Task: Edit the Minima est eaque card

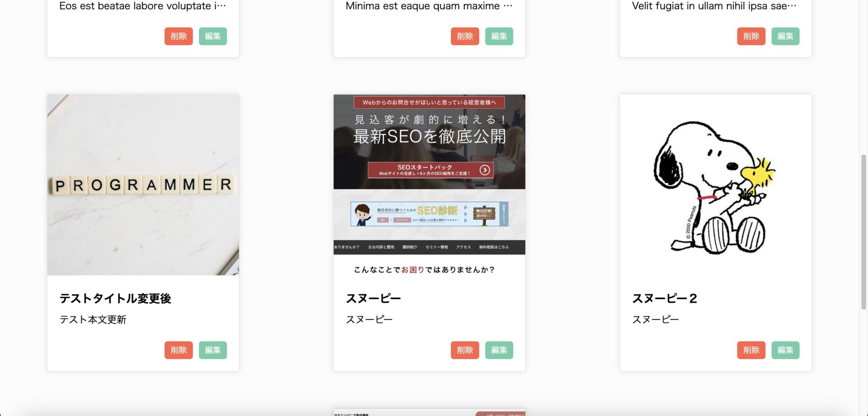Action: [499, 36]
